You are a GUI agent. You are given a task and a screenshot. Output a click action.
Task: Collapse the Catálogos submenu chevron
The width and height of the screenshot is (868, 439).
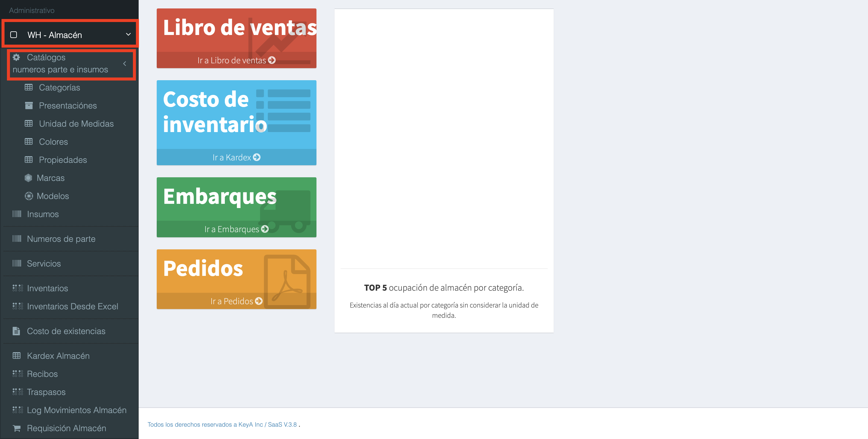click(x=125, y=63)
